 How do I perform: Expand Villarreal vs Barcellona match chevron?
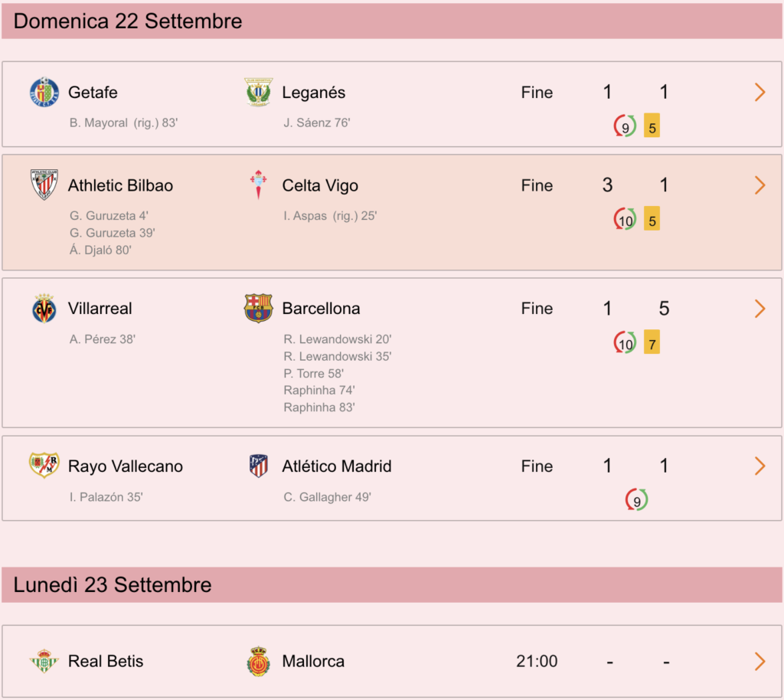[x=760, y=309]
